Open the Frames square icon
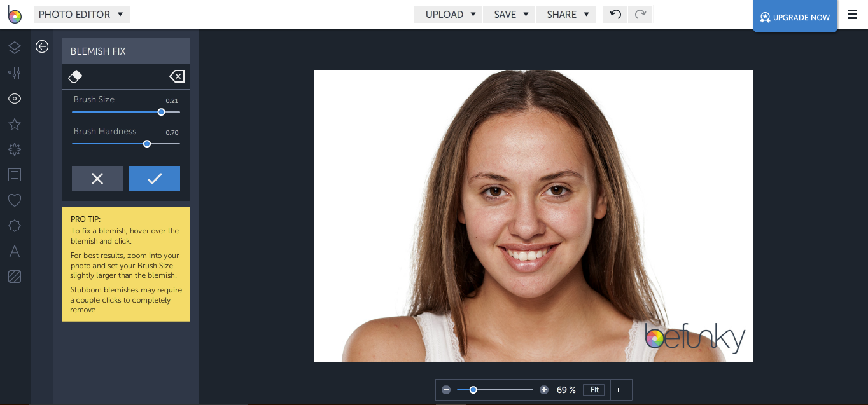 click(x=15, y=175)
